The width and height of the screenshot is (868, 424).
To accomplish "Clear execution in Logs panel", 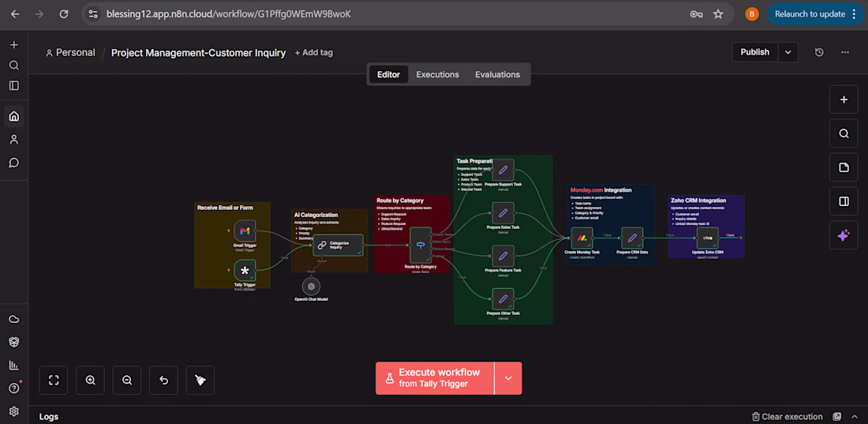I will 787,417.
